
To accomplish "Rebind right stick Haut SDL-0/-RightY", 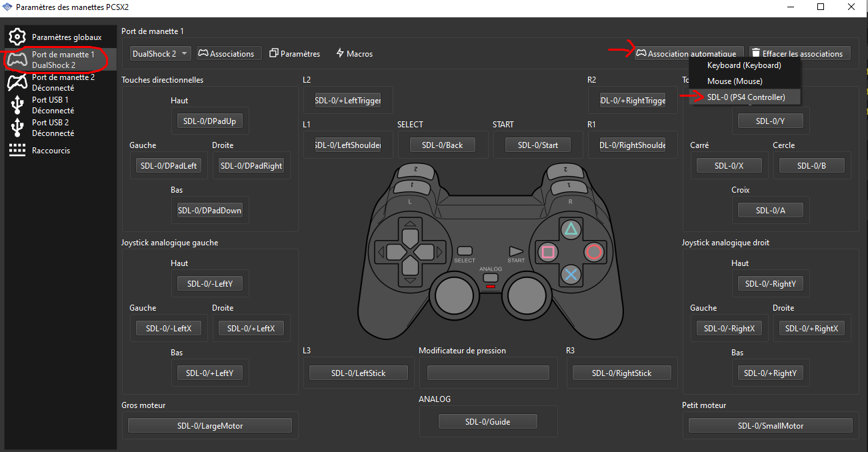I will [x=770, y=283].
